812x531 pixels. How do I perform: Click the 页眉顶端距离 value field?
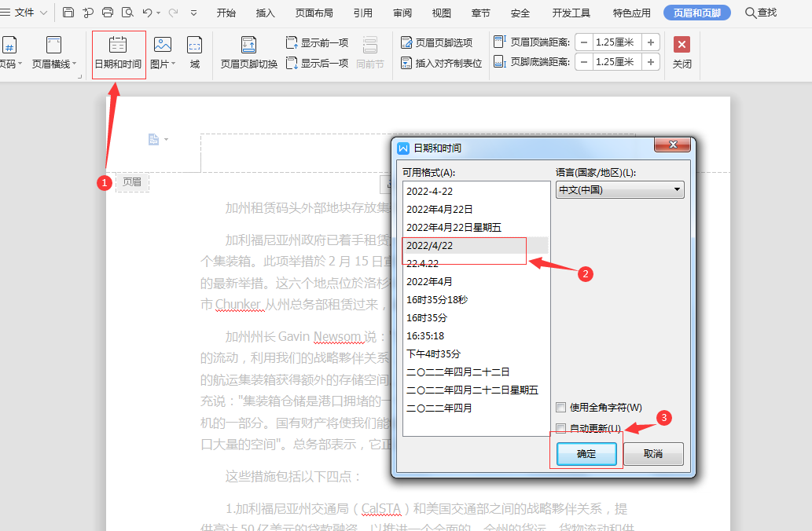[616, 42]
